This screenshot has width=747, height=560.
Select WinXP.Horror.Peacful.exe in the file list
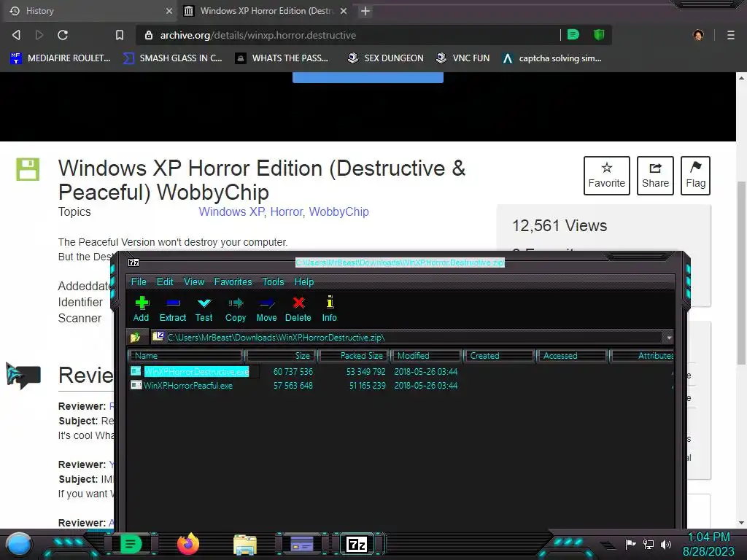coord(188,386)
